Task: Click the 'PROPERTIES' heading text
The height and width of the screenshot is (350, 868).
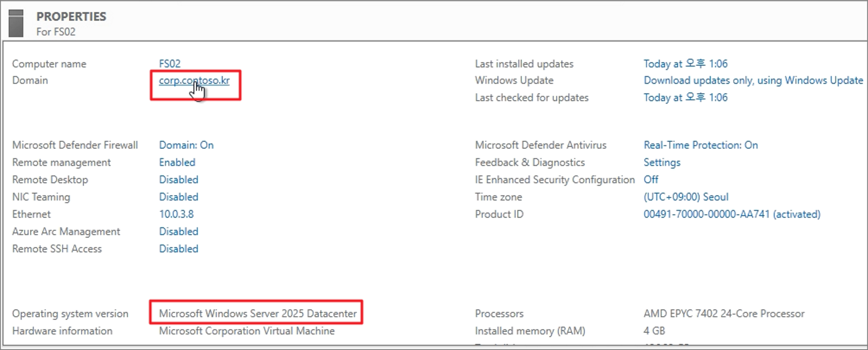Action: click(x=71, y=16)
